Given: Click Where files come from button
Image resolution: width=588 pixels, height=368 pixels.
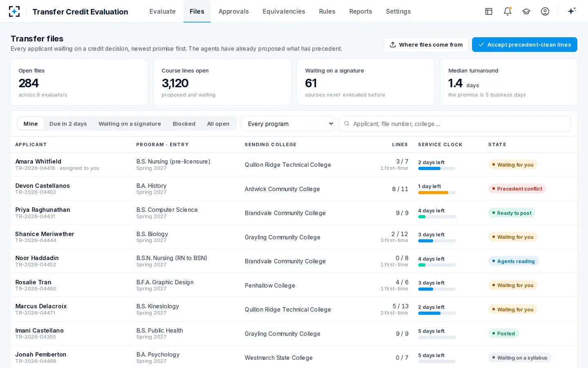Looking at the screenshot, I should click(x=426, y=45).
